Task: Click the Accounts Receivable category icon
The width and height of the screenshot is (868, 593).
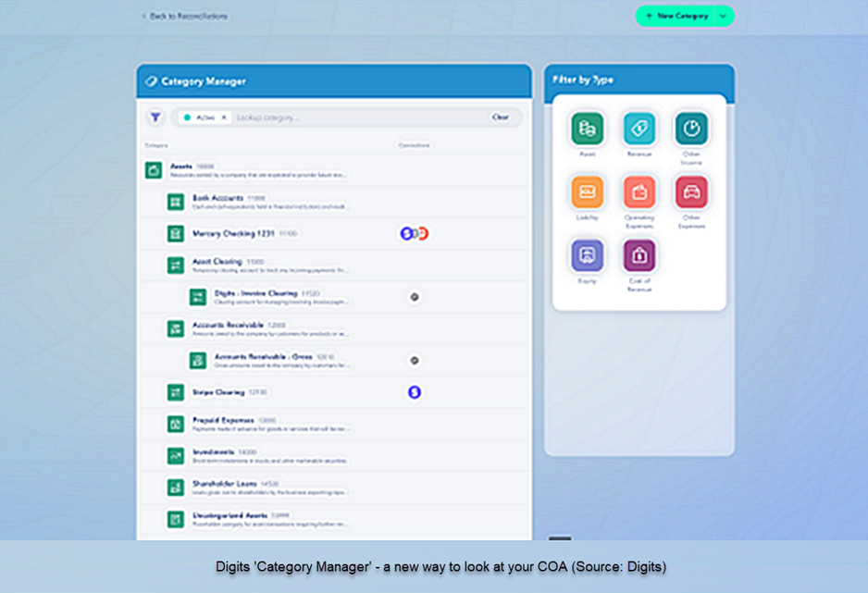Action: [x=176, y=329]
